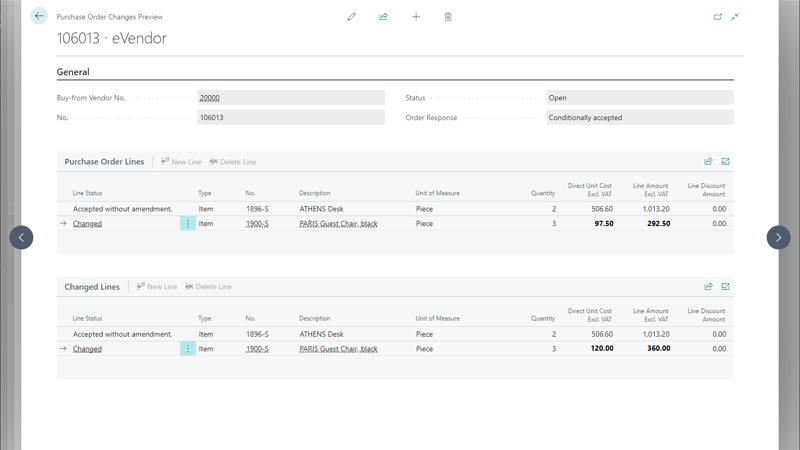Click the trash delete icon
Image resolution: width=800 pixels, height=450 pixels.
tap(448, 17)
